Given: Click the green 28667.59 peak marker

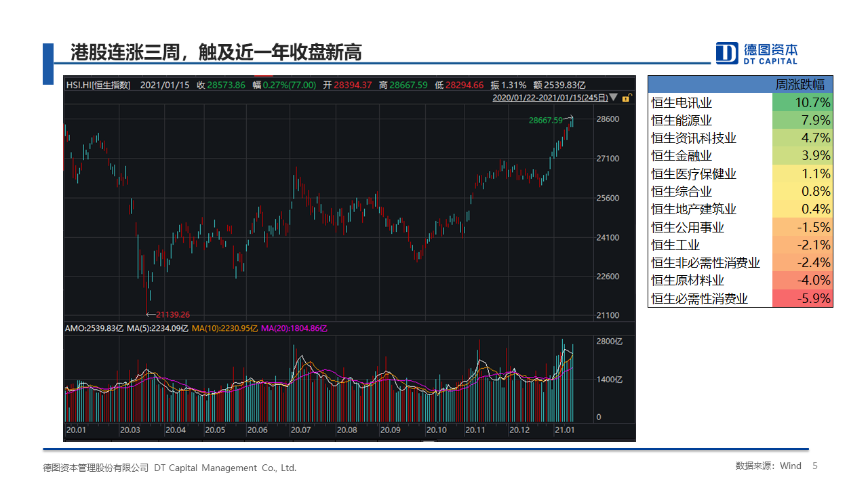Looking at the screenshot, I should (x=546, y=120).
